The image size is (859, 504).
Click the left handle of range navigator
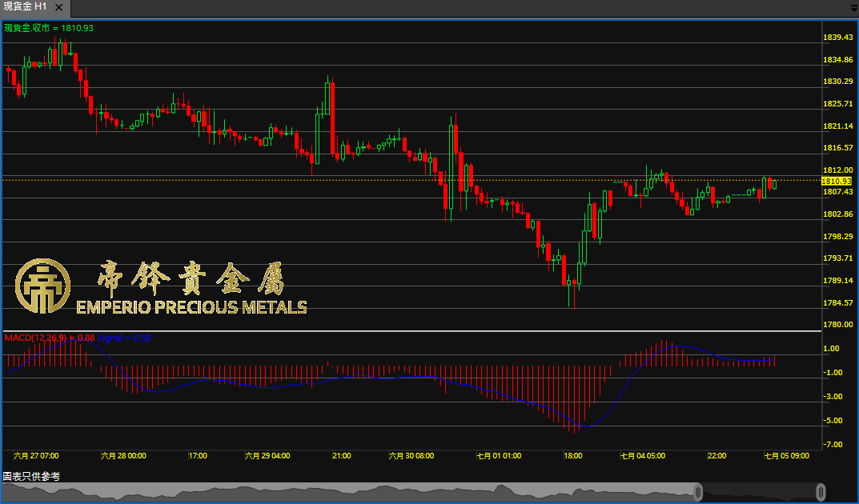coord(698,491)
